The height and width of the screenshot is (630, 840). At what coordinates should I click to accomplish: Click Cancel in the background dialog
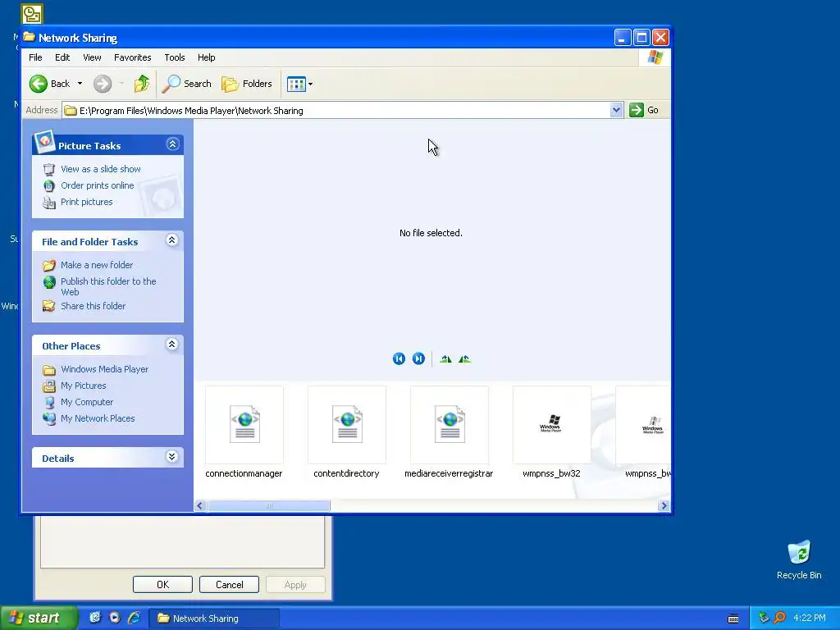click(230, 584)
